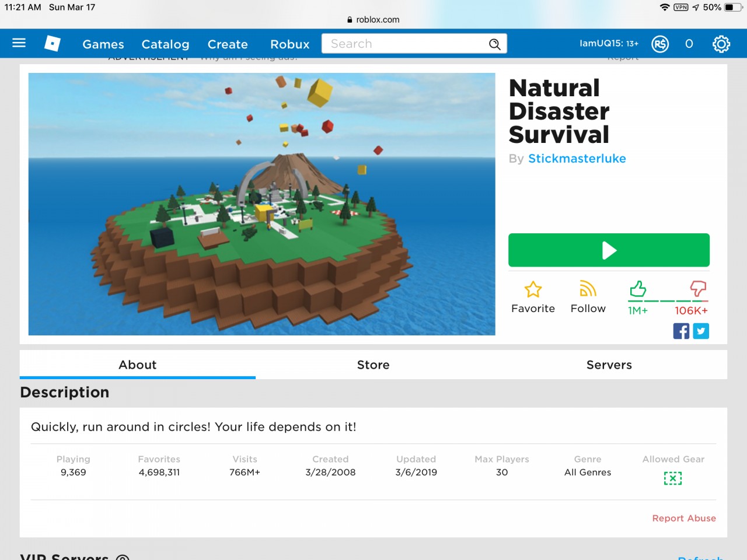Click the Natural Disaster Survival title

click(x=559, y=111)
